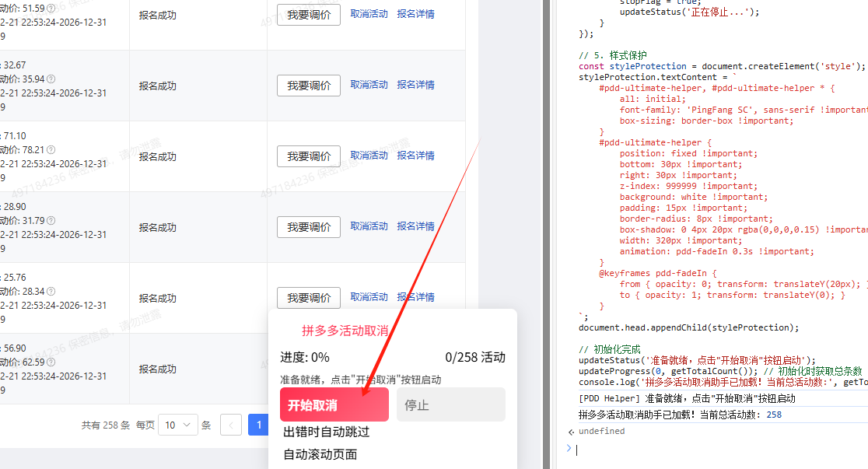Click the price value 56.90

(x=15, y=348)
